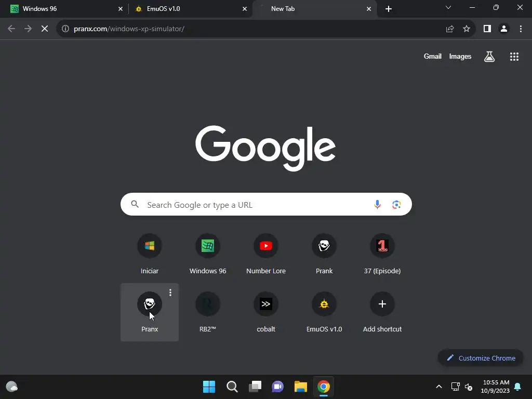Go to Google Images link
The width and height of the screenshot is (532, 399).
tap(460, 57)
